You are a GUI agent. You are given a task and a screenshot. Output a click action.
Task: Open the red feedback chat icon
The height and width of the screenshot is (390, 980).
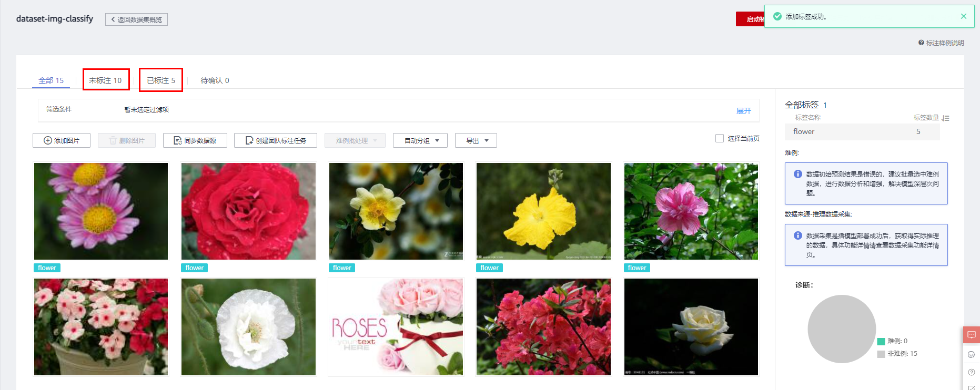[972, 335]
